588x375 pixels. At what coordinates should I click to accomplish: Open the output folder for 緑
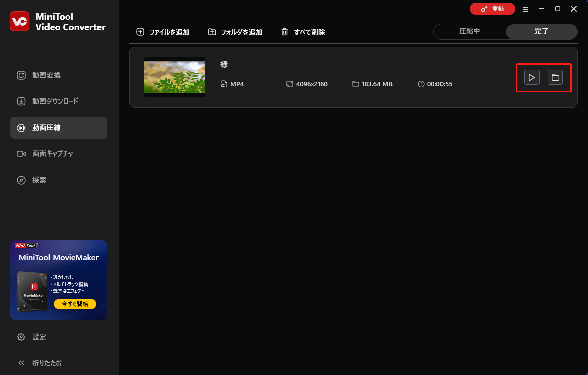(555, 78)
